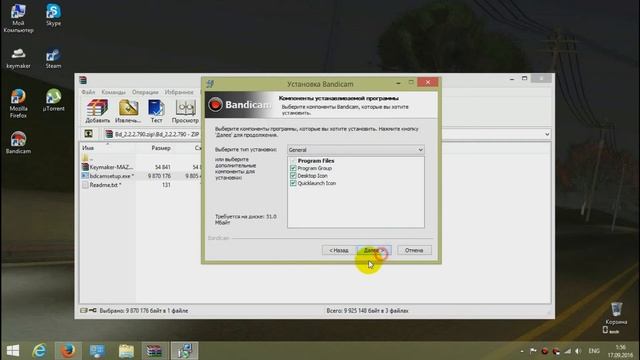
Task: Click the taskbar clock and date
Action: [620, 351]
